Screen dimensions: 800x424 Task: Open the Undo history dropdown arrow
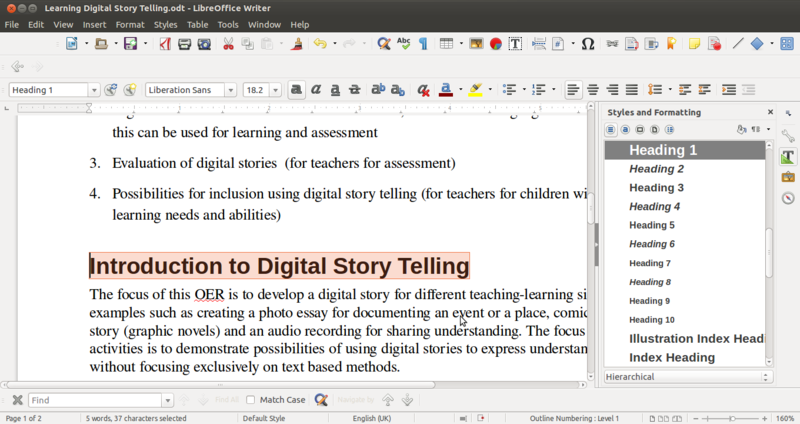(x=335, y=44)
